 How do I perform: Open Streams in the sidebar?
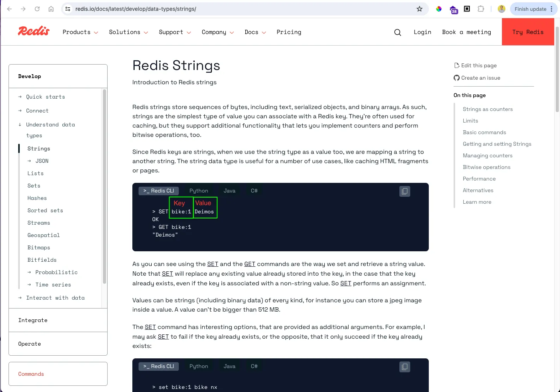pos(39,223)
